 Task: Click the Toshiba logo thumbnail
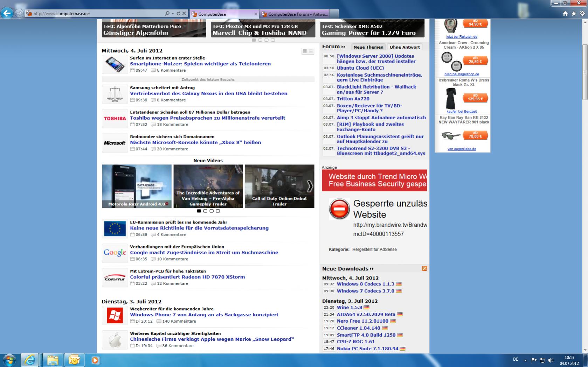[x=115, y=119]
